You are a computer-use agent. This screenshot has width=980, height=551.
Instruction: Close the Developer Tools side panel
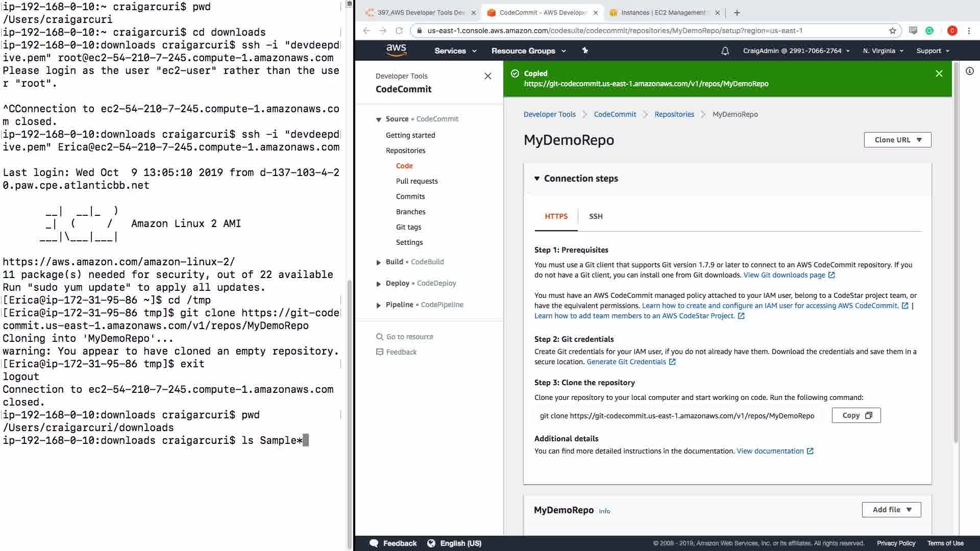point(487,76)
